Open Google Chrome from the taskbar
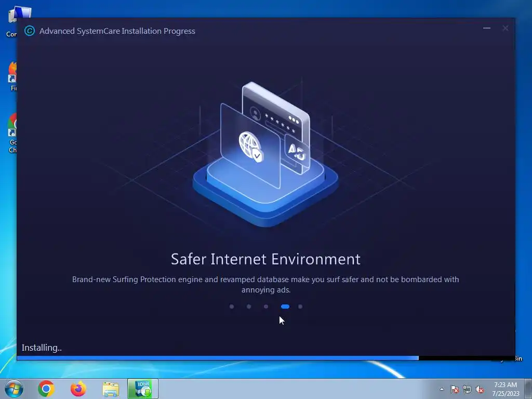 46,389
